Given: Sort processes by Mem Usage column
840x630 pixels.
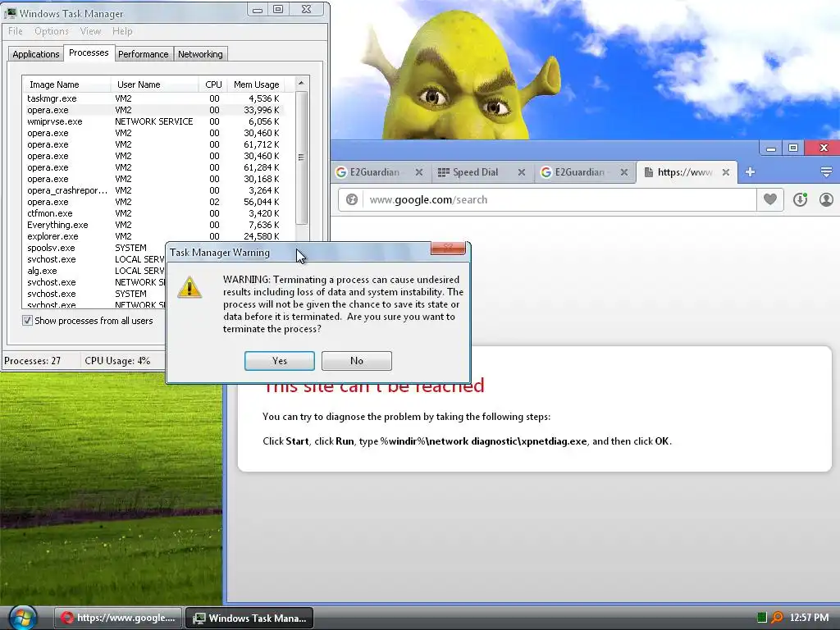Looking at the screenshot, I should click(256, 84).
